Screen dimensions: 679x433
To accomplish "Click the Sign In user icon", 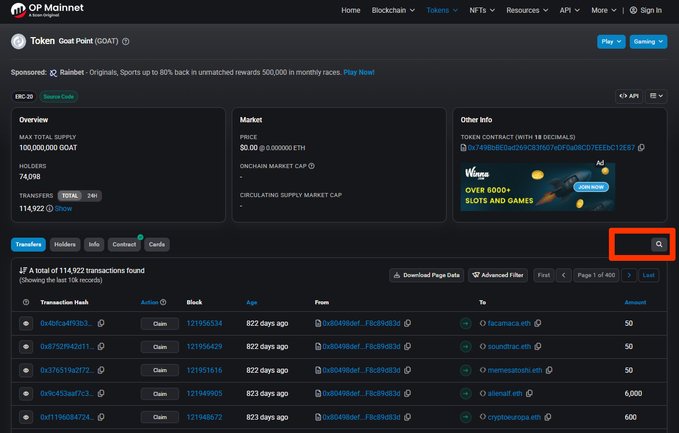I will (633, 10).
